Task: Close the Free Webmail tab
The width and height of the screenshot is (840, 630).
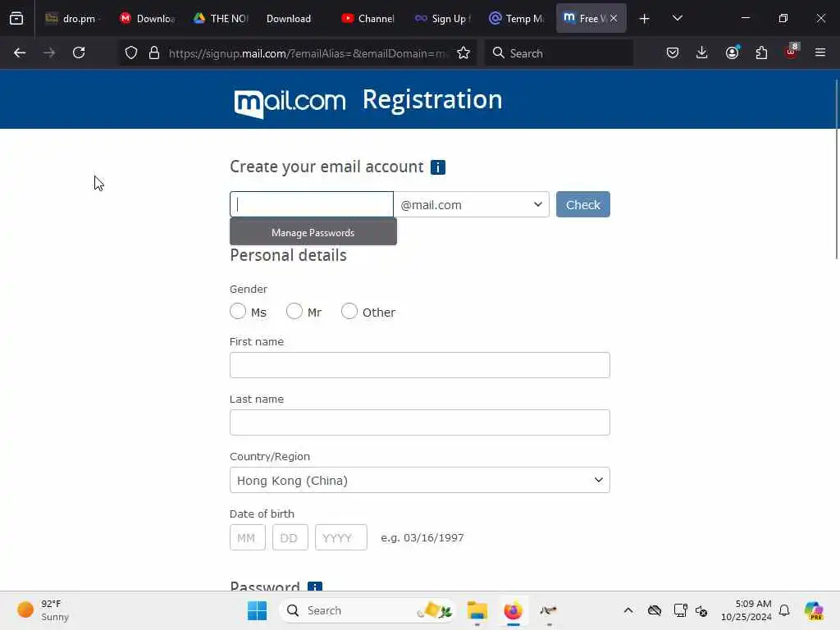Action: tap(614, 18)
